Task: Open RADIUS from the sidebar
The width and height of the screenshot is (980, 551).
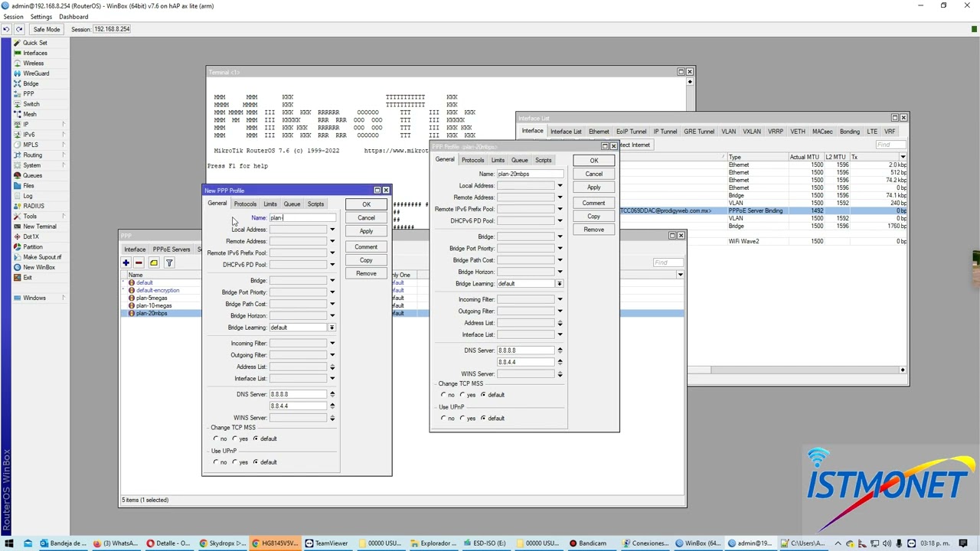Action: pyautogui.click(x=33, y=206)
